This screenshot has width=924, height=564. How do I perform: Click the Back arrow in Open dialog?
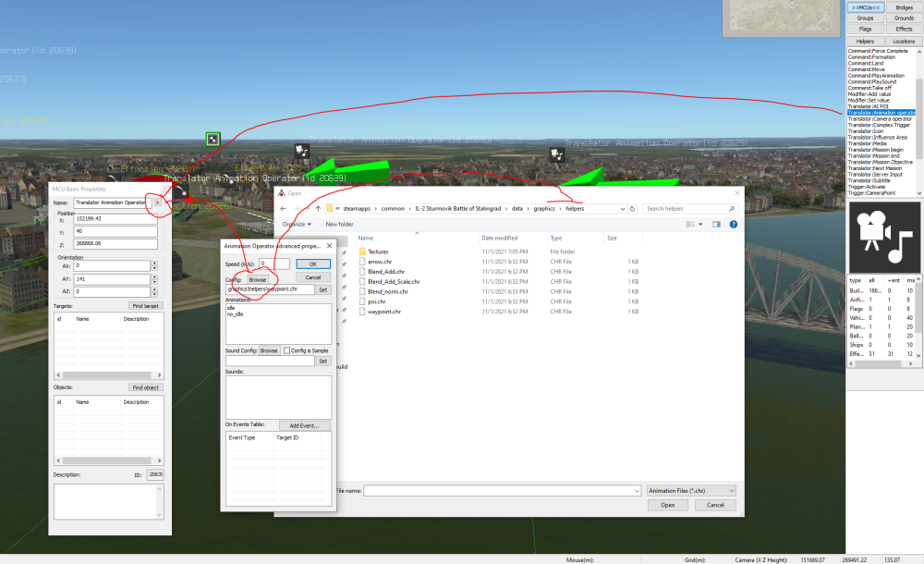click(x=284, y=209)
